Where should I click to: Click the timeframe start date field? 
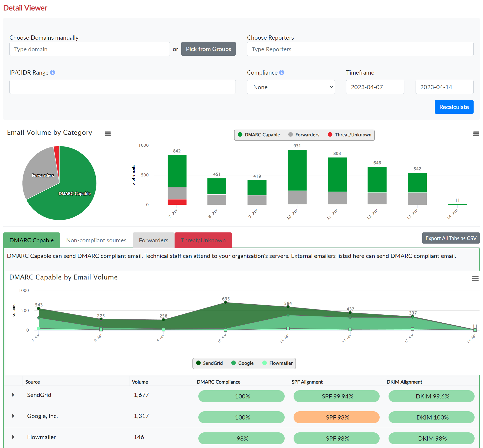pyautogui.click(x=375, y=87)
